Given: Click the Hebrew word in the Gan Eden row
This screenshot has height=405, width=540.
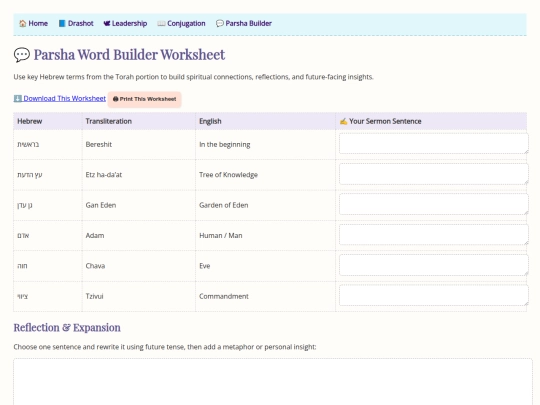Looking at the screenshot, I should coord(25,205).
